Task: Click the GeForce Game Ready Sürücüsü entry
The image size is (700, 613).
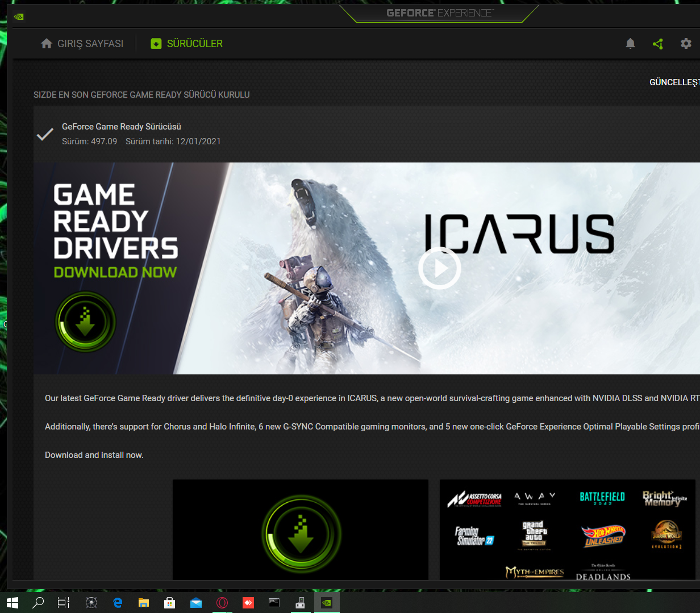Action: pos(122,127)
